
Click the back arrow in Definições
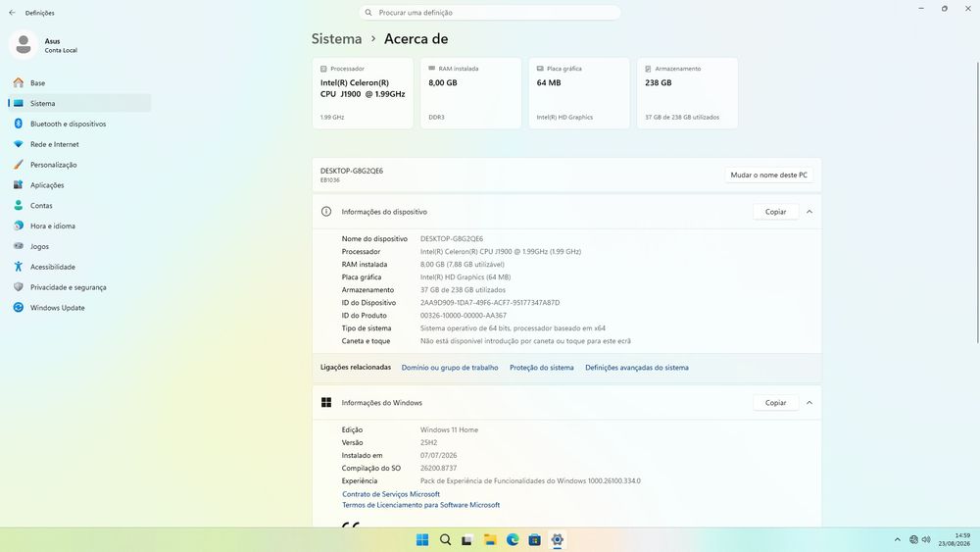tap(12, 13)
